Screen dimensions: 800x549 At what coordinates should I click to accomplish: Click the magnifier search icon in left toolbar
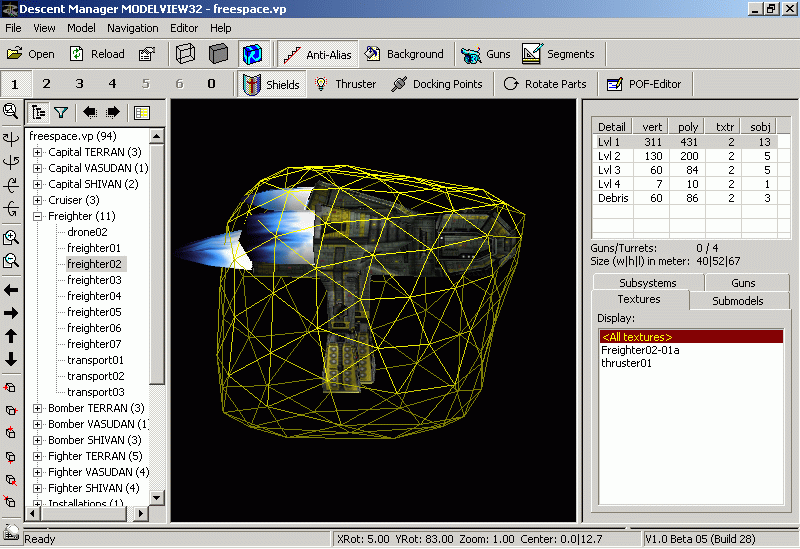10,111
